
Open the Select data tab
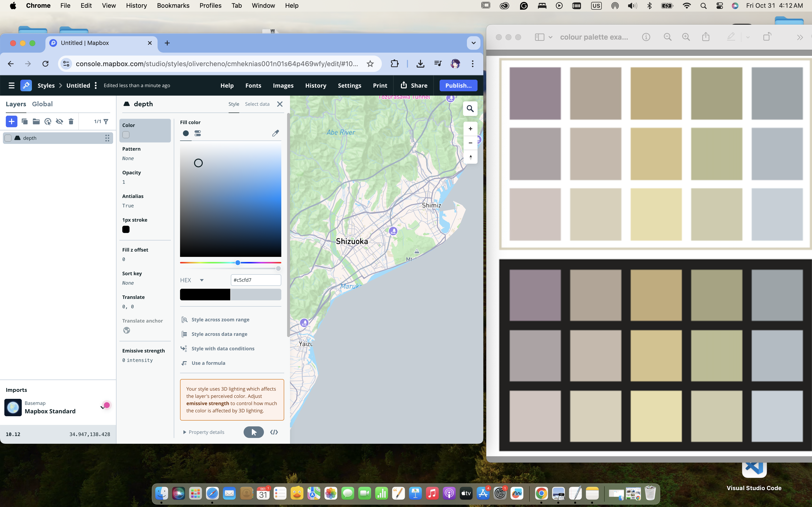click(x=257, y=104)
